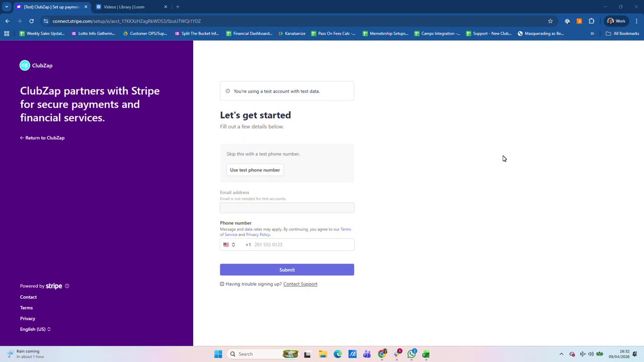Open Weekly Sales Update bookmark
Screen dimensions: 644x362
click(42, 34)
